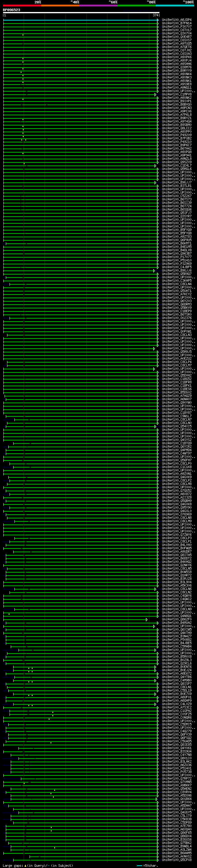Select the UniRef100_Q7RP72 label

[x=177, y=778]
